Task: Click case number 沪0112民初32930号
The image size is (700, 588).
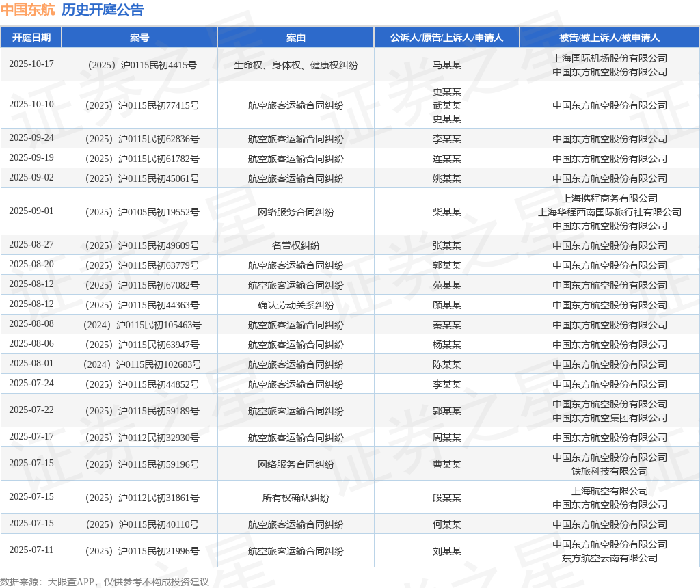Action: (x=142, y=438)
